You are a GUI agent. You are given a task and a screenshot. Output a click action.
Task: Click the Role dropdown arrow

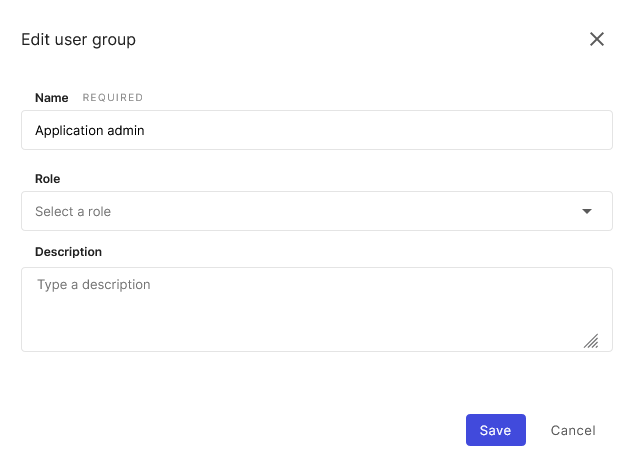[x=587, y=211]
